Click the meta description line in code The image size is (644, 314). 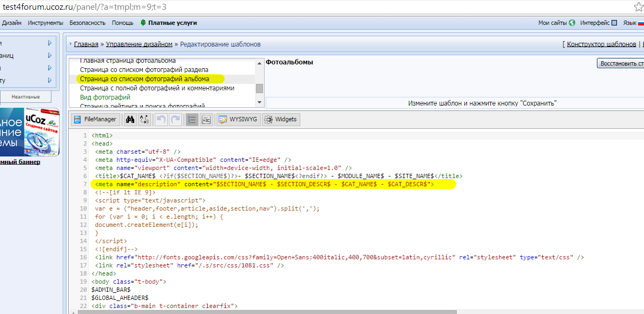[x=265, y=184]
